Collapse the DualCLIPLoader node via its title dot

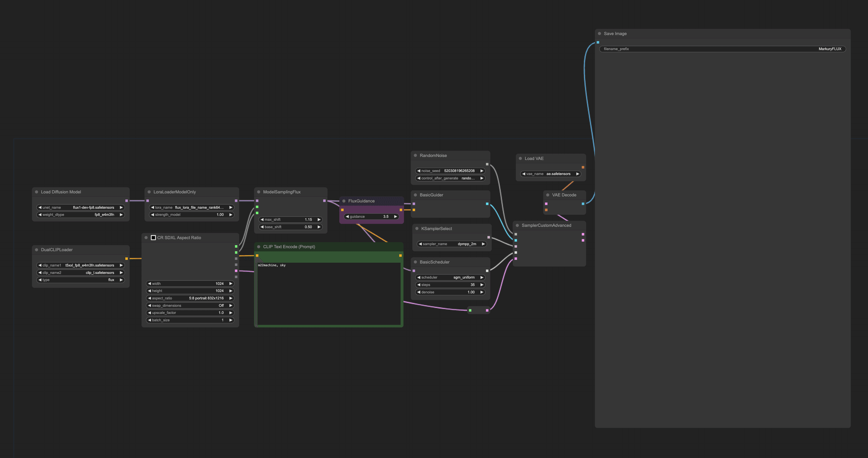click(x=36, y=250)
